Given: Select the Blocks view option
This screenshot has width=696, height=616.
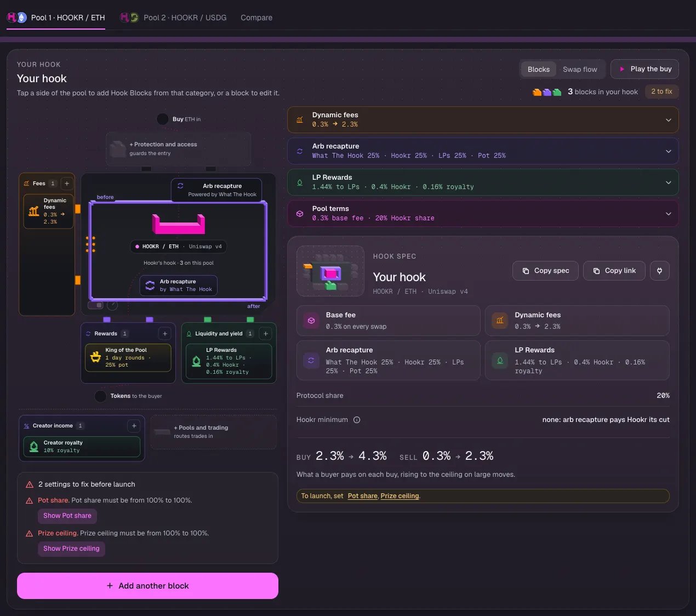Looking at the screenshot, I should coord(539,70).
